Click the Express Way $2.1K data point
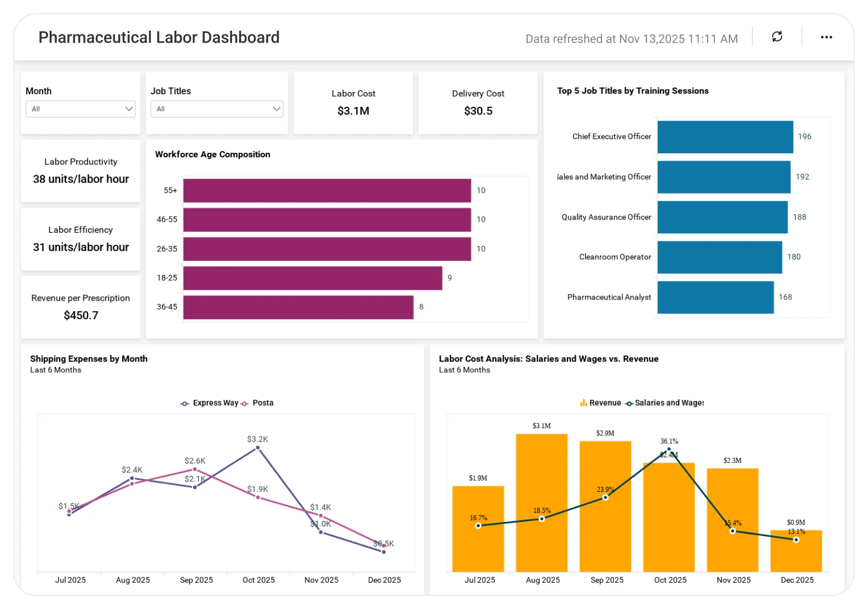The image size is (868, 609). point(195,487)
